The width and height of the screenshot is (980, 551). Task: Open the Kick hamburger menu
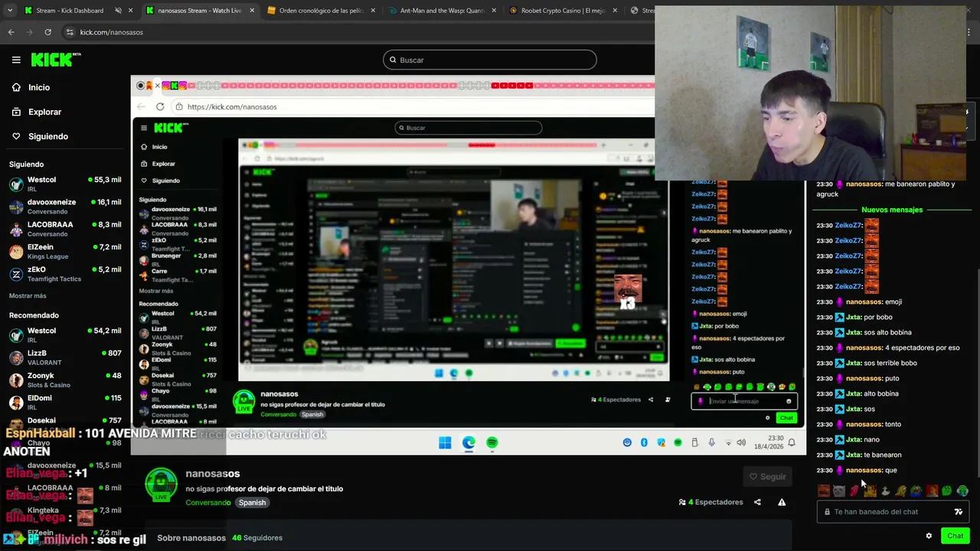click(x=16, y=60)
